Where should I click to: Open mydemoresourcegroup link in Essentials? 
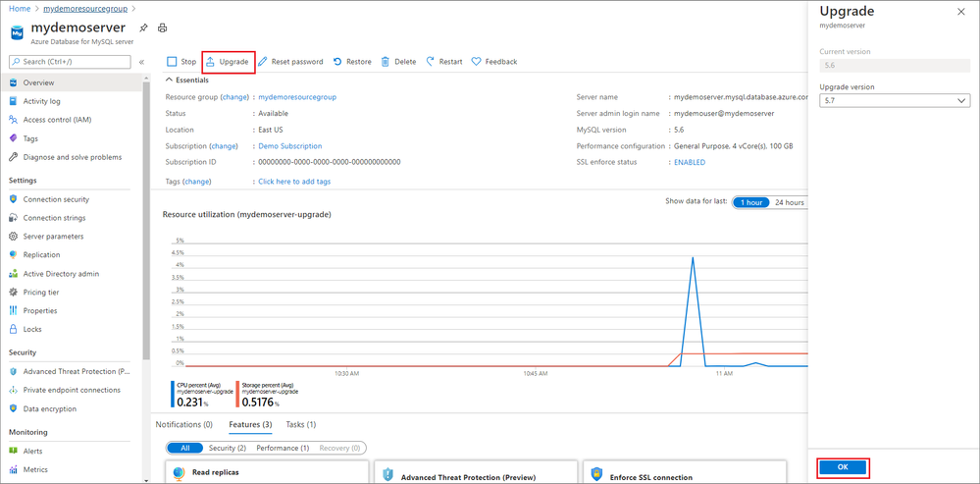[x=297, y=97]
